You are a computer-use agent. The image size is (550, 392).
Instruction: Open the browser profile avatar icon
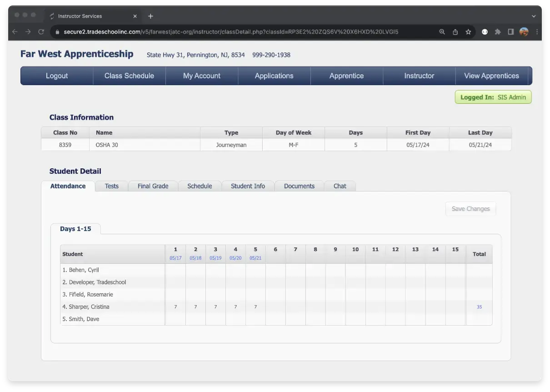click(524, 32)
